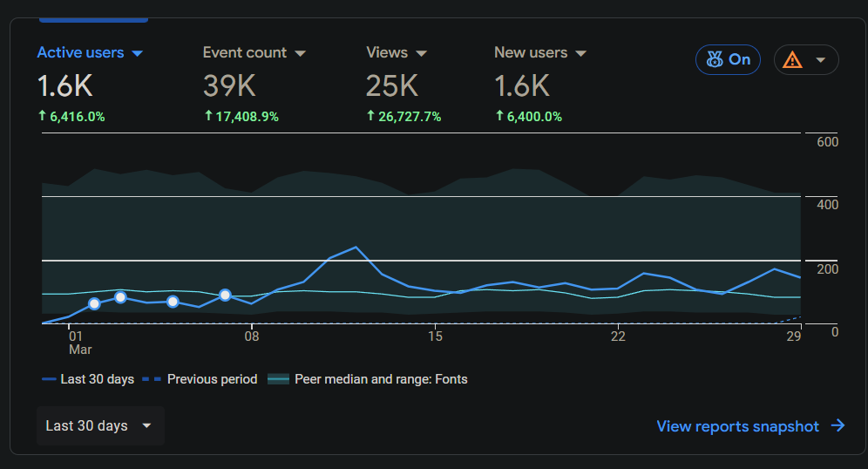Click the Previous period legend entry

click(x=200, y=379)
